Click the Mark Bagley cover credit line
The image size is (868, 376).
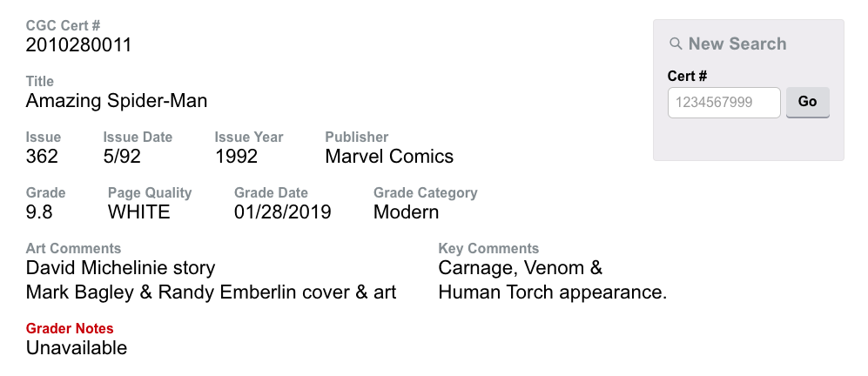pos(211,292)
